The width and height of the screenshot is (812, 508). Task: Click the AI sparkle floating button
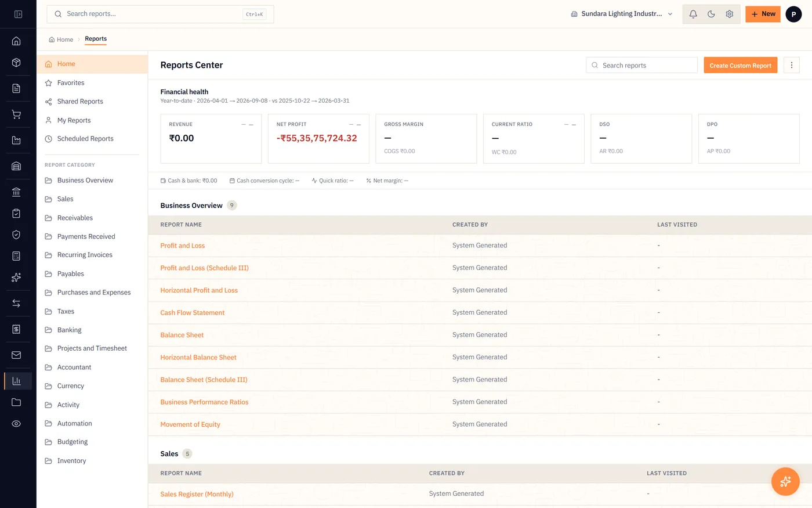[785, 481]
